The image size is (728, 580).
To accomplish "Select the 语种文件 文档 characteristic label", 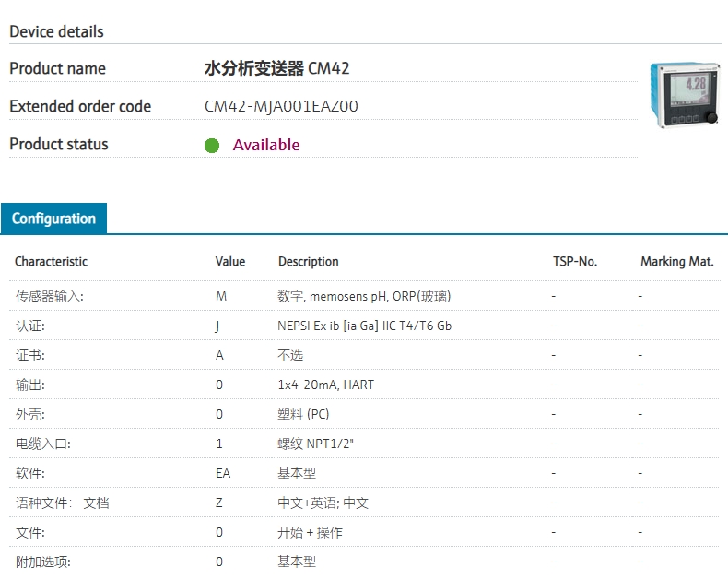I will click(x=63, y=503).
